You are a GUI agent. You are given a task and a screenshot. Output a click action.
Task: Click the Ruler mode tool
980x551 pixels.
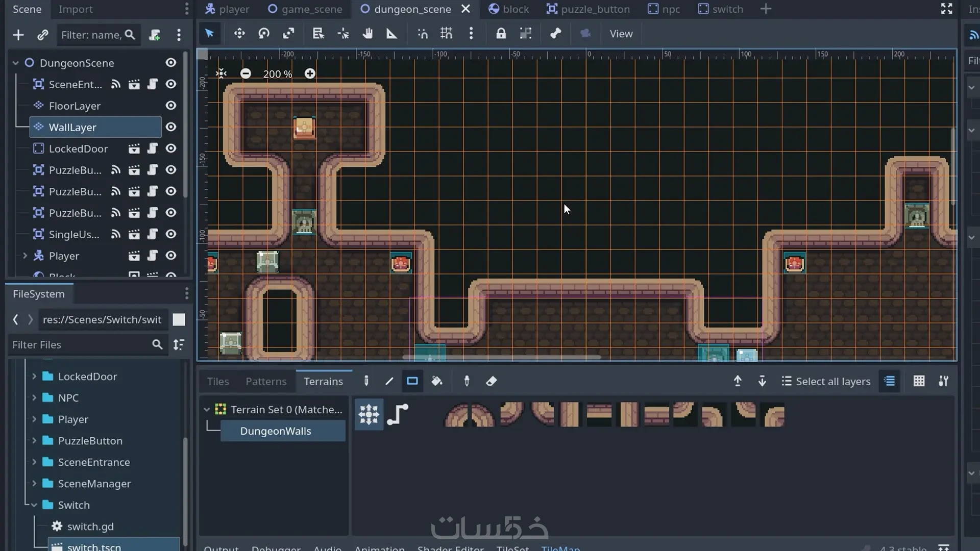tap(391, 34)
